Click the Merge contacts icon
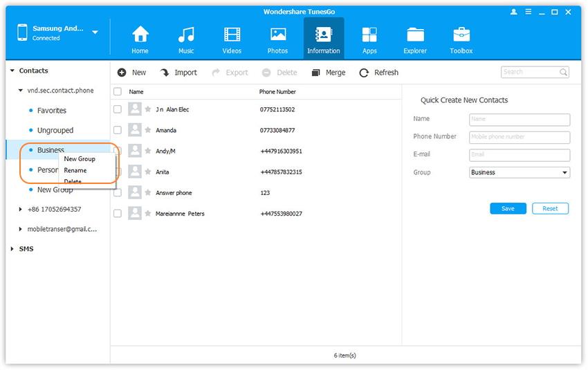Image resolution: width=588 pixels, height=370 pixels. 315,73
